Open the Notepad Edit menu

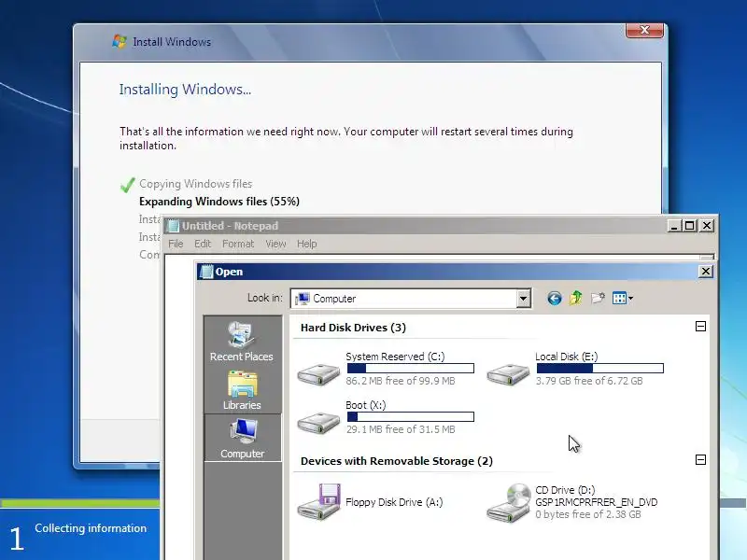pos(203,244)
